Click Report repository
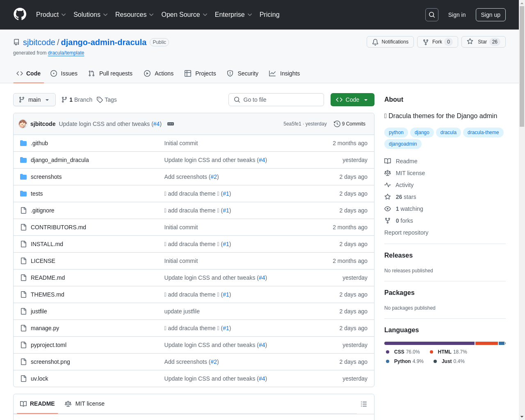The height and width of the screenshot is (420, 525). [406, 233]
